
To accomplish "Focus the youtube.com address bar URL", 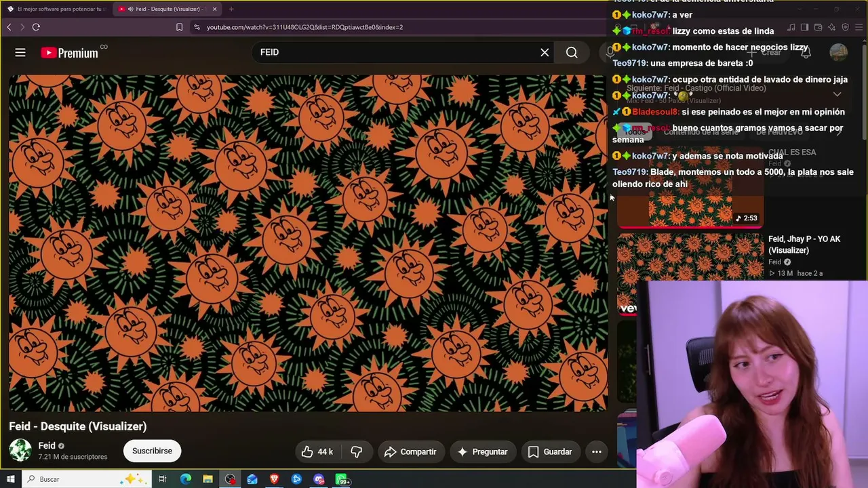I will (x=304, y=27).
